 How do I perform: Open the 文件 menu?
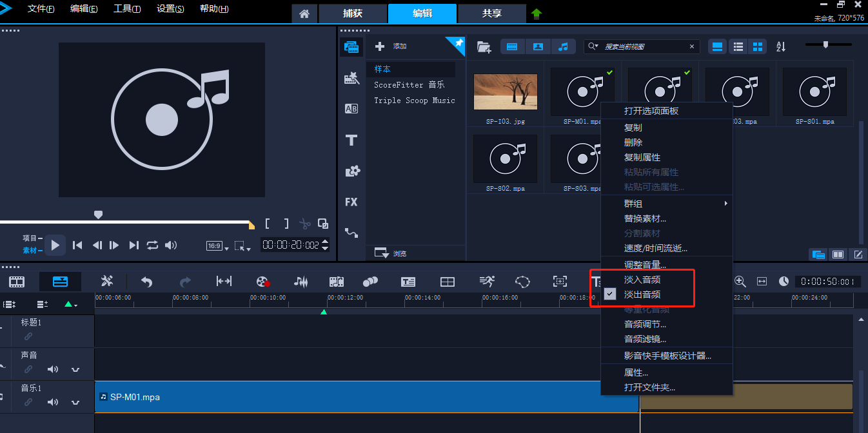[41, 9]
